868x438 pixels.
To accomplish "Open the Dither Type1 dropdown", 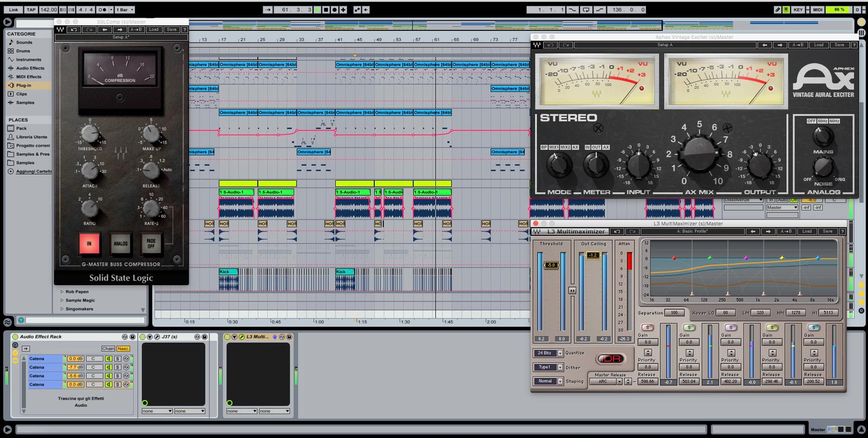I will point(548,367).
